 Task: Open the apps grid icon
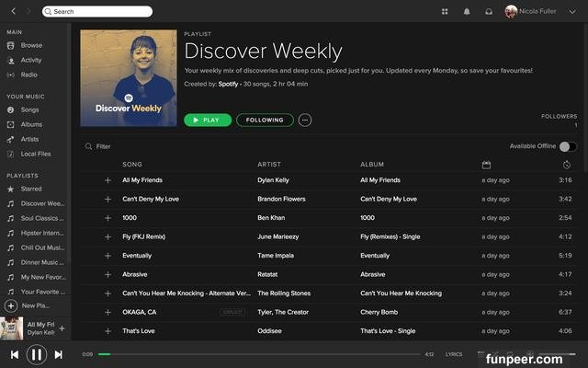445,12
